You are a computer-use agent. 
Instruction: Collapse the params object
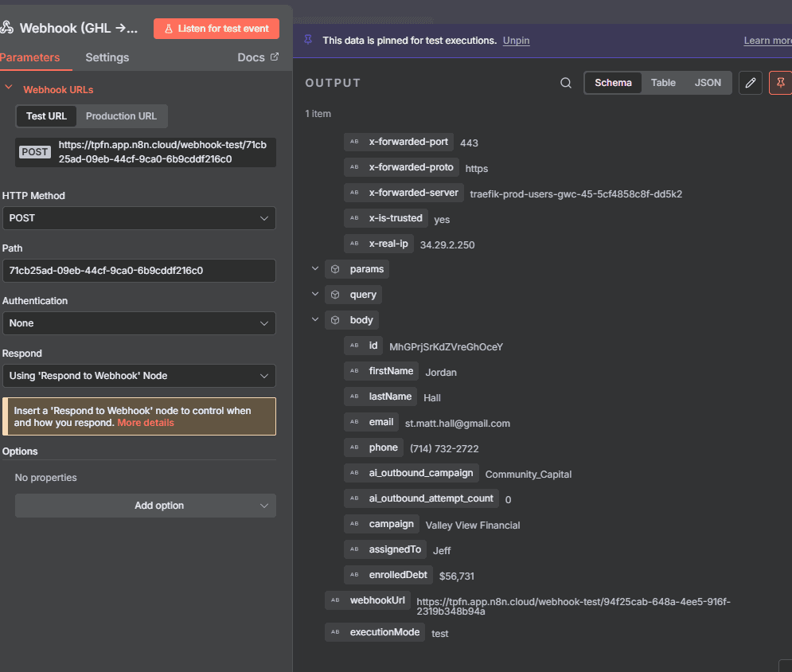point(315,268)
